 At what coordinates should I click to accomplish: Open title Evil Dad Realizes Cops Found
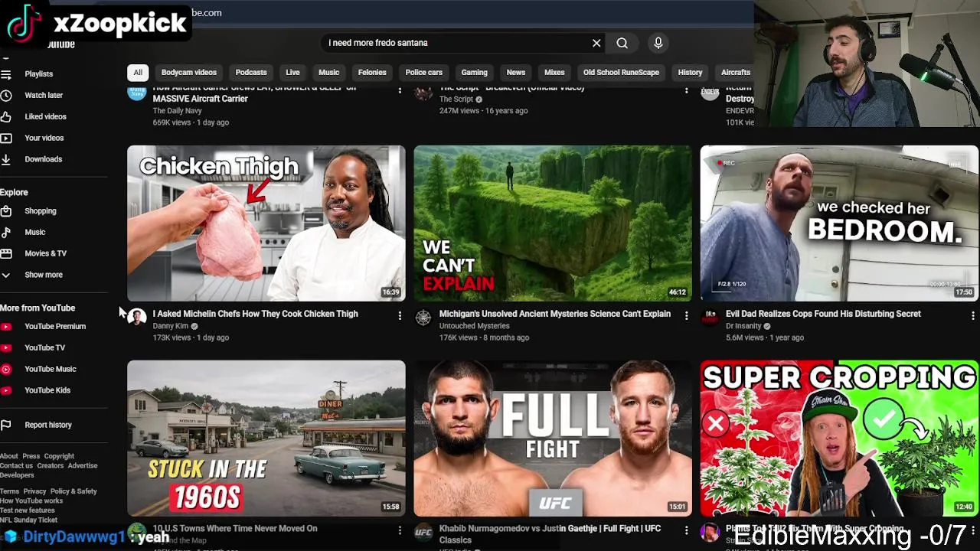click(x=823, y=314)
